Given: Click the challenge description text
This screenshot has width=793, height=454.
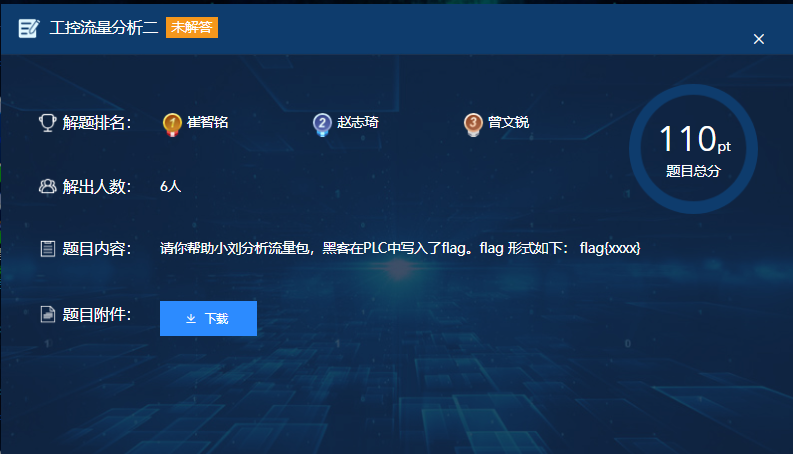Looking at the screenshot, I should pos(400,248).
